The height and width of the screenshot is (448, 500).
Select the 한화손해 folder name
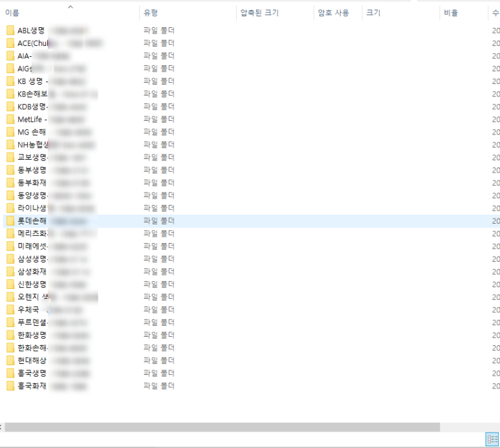(32, 348)
